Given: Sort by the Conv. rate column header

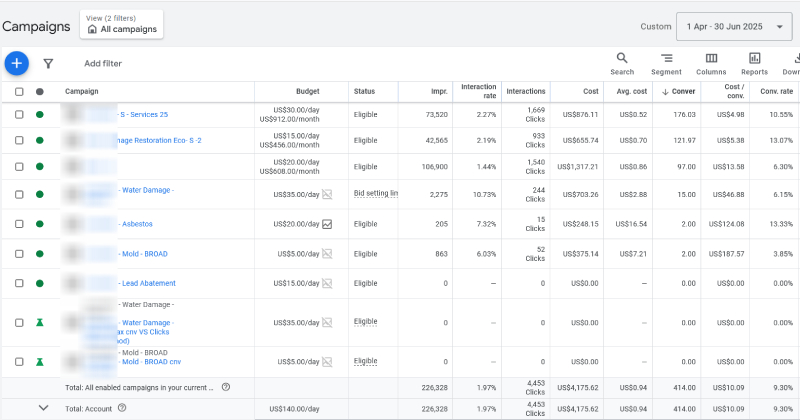Looking at the screenshot, I should 777,91.
